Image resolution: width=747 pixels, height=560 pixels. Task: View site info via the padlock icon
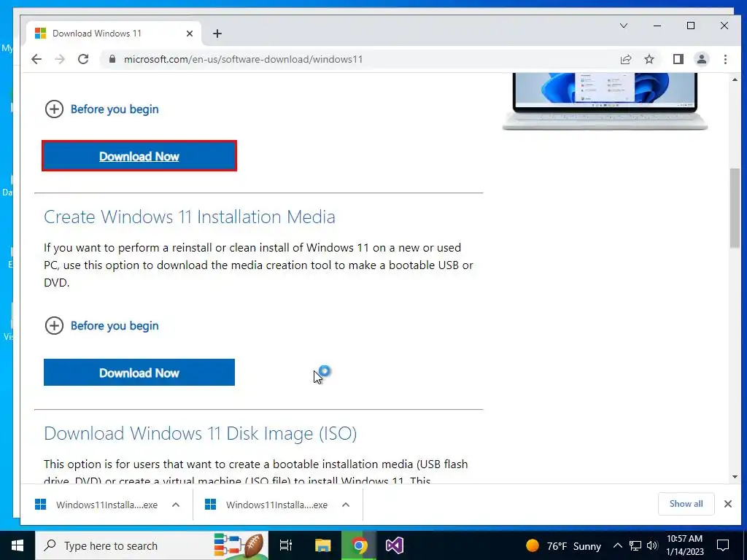pos(112,59)
